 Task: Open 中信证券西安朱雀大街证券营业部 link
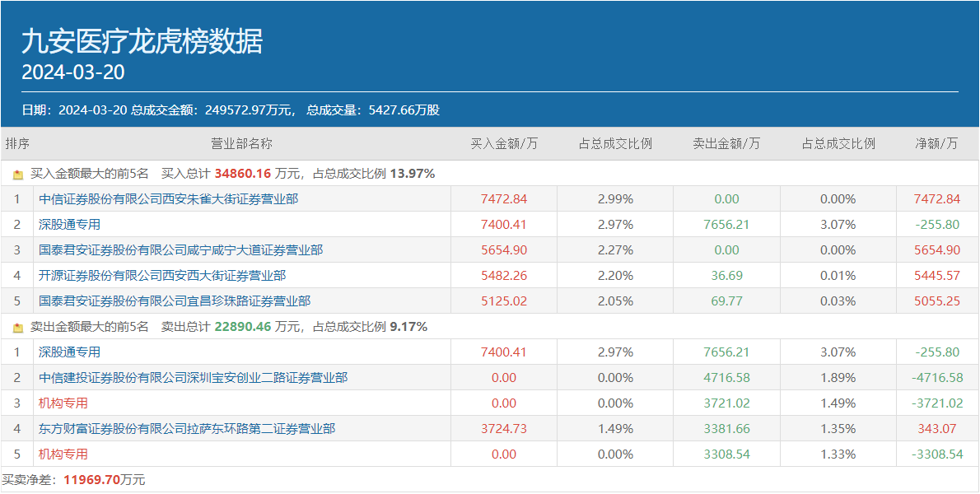tap(168, 199)
